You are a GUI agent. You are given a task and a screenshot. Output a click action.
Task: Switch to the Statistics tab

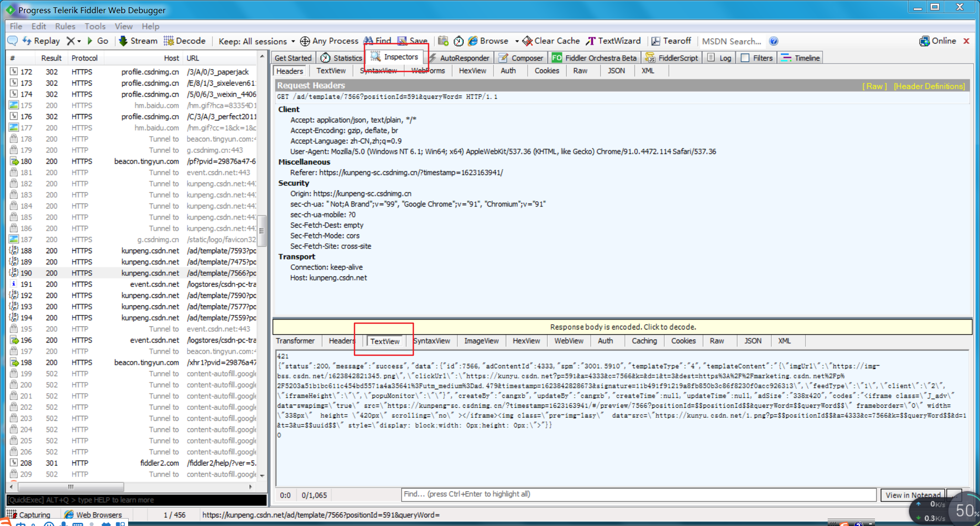[x=342, y=58]
